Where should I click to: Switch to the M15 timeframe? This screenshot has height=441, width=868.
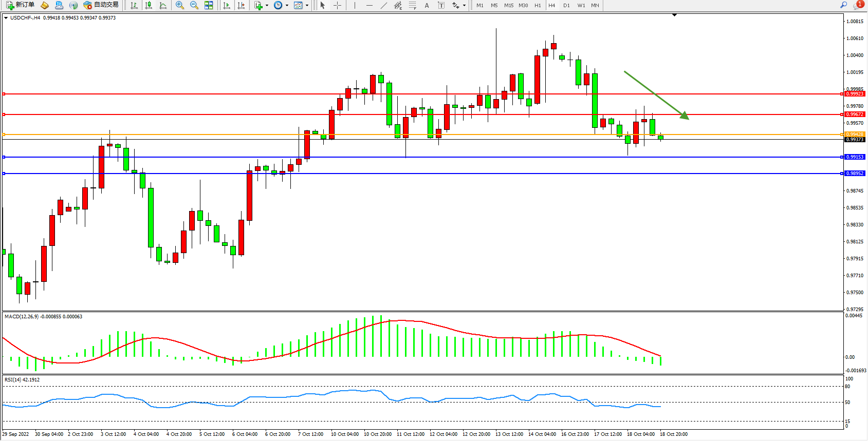click(x=508, y=5)
